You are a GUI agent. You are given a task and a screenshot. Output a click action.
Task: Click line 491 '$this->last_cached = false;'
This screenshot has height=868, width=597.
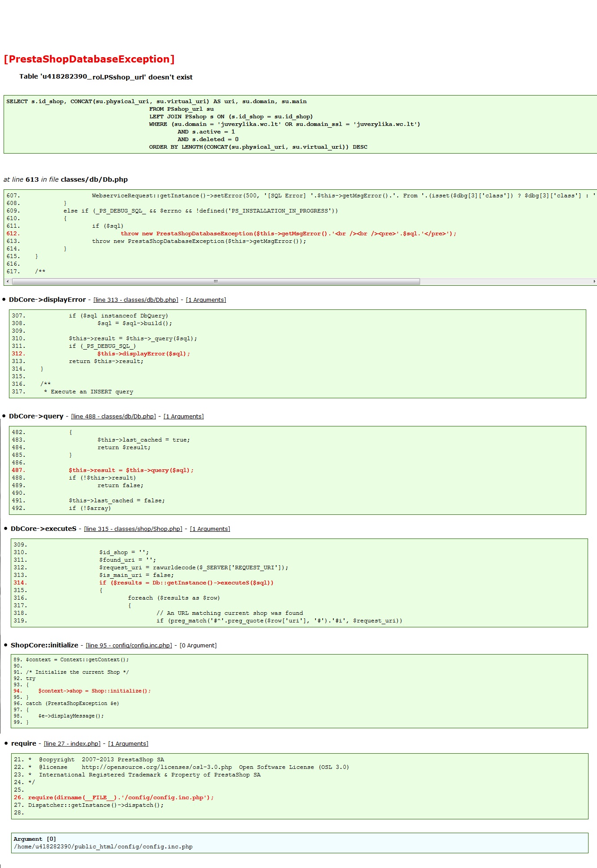pos(117,501)
